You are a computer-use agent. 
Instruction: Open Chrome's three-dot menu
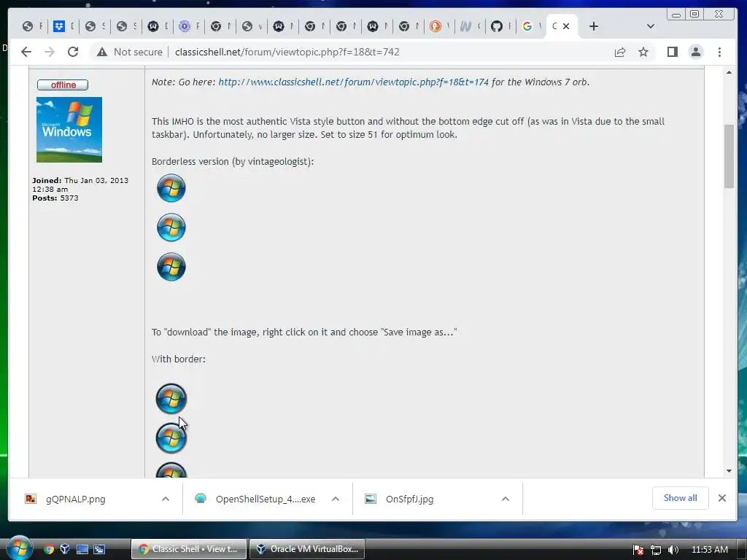click(719, 52)
